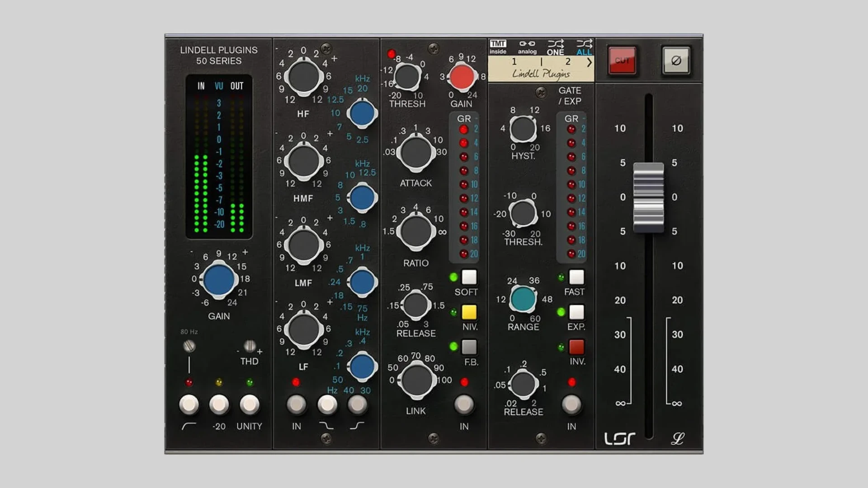The height and width of the screenshot is (488, 868).
Task: Choose the ALL randomize option
Action: tap(584, 47)
